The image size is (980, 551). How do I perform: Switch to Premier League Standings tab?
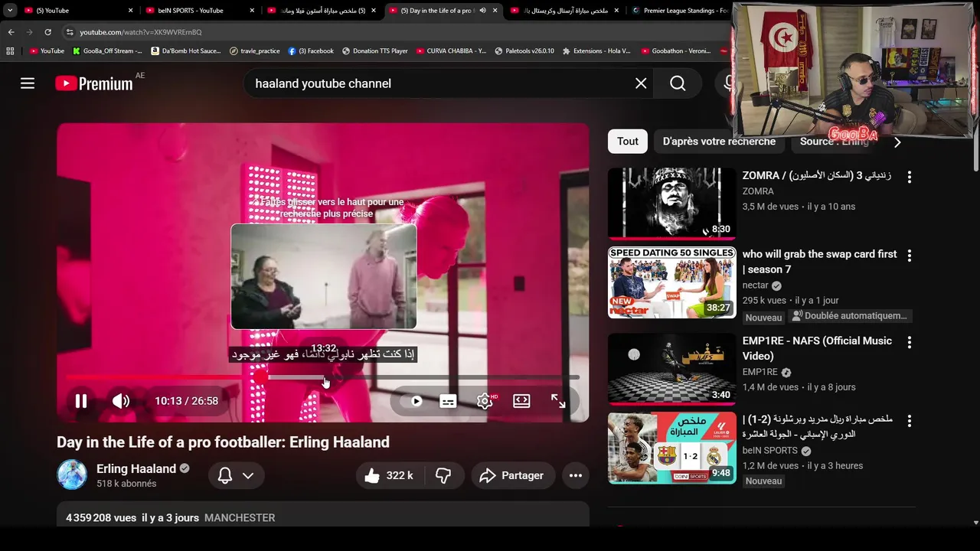(681, 11)
